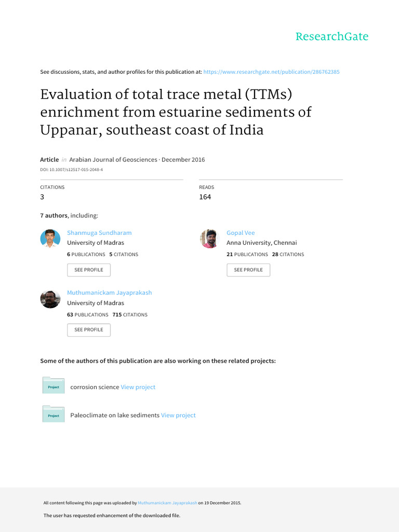399x532 pixels.
Task: Click Muthumanickam Jayaprakash's profile photo
Action: (50, 299)
